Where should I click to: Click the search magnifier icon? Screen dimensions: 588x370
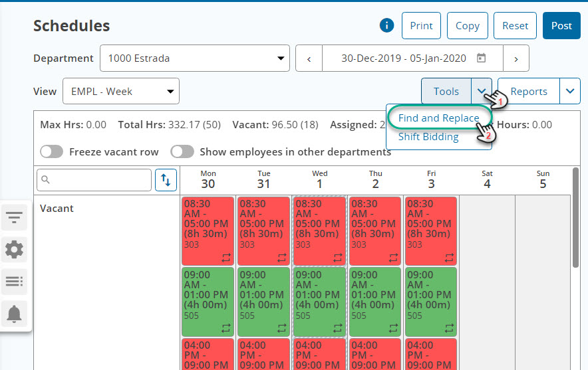pyautogui.click(x=46, y=180)
